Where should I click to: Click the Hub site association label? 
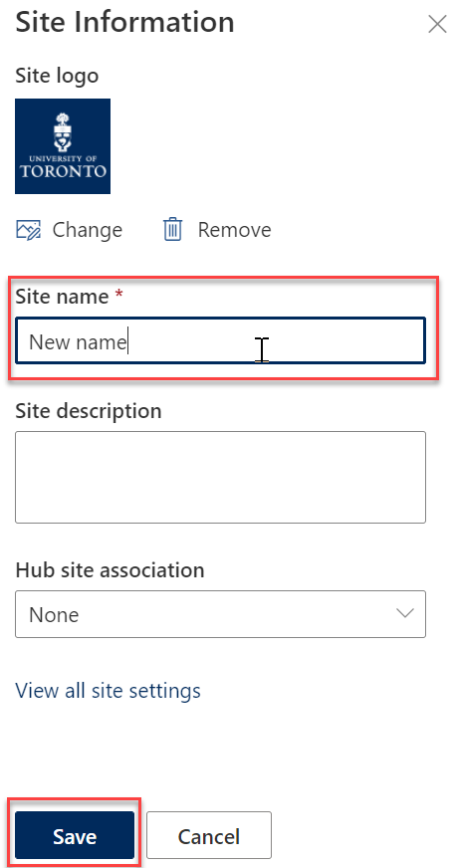110,569
